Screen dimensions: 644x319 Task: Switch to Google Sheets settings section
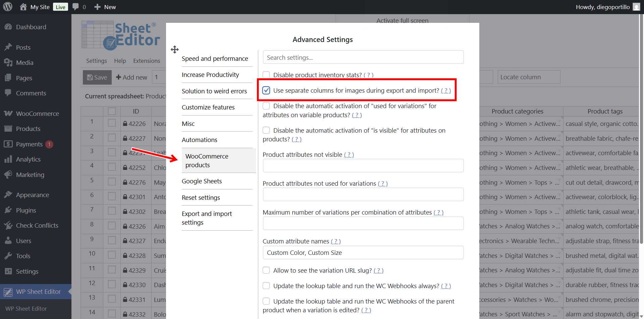202,181
